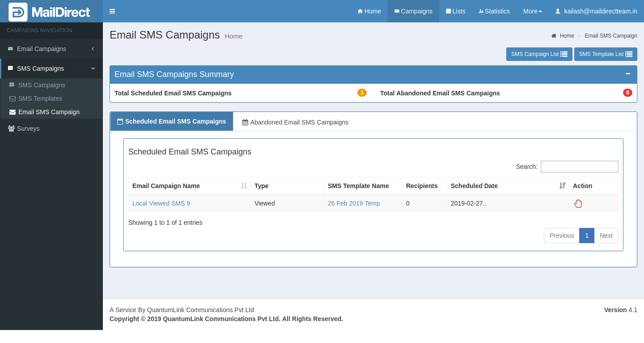Screen dimensions: 644x343
Task: Click the SMS Template List button
Action: coord(606,54)
